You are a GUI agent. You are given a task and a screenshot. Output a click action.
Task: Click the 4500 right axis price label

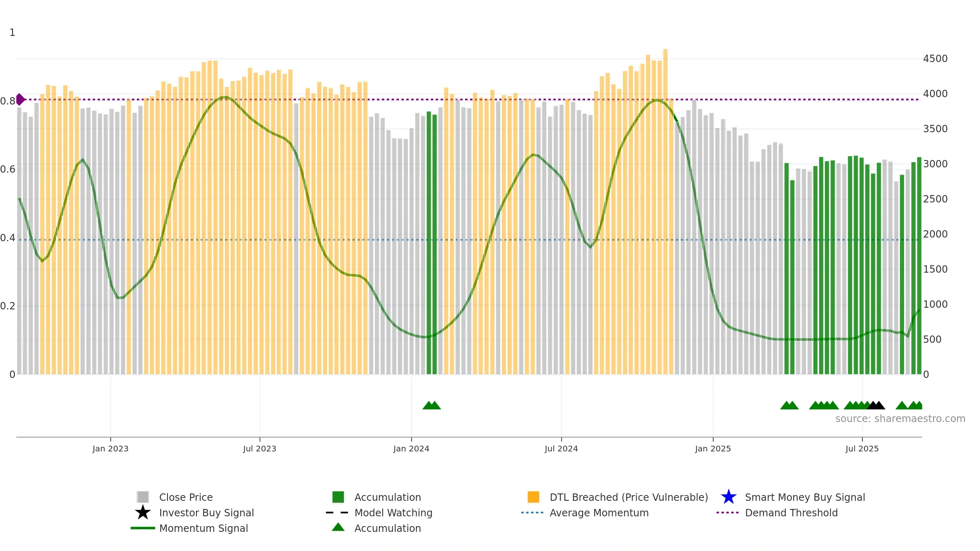point(935,59)
